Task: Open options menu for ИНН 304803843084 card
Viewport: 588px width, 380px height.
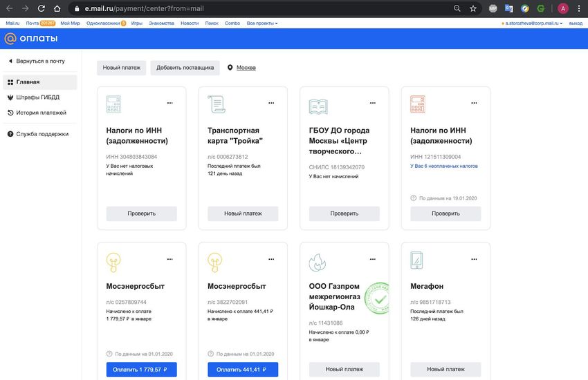Action: (x=170, y=102)
